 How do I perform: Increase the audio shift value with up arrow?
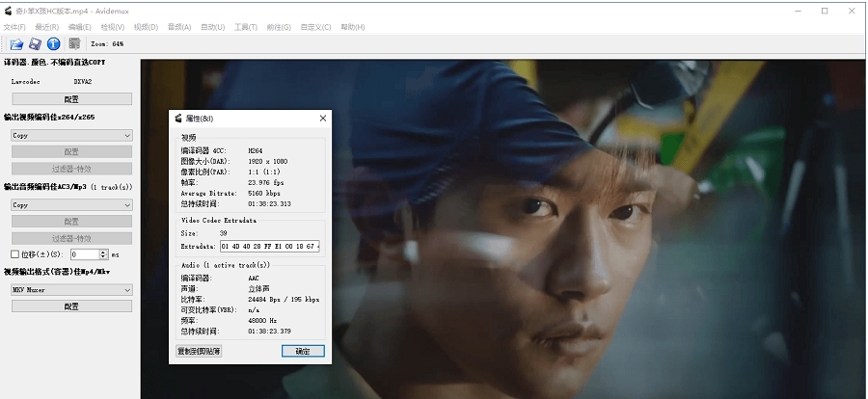point(103,252)
